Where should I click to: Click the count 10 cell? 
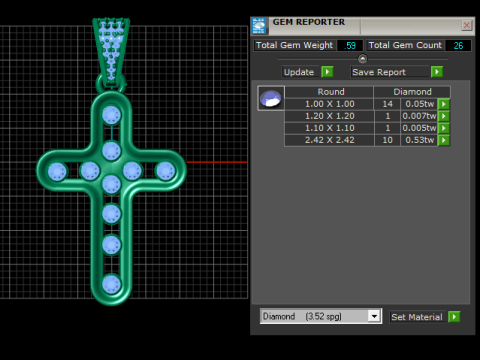click(x=387, y=140)
